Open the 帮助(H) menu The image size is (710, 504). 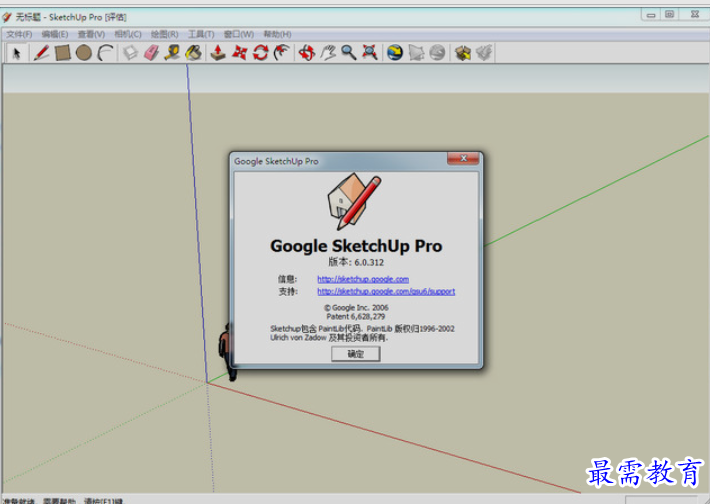click(277, 34)
